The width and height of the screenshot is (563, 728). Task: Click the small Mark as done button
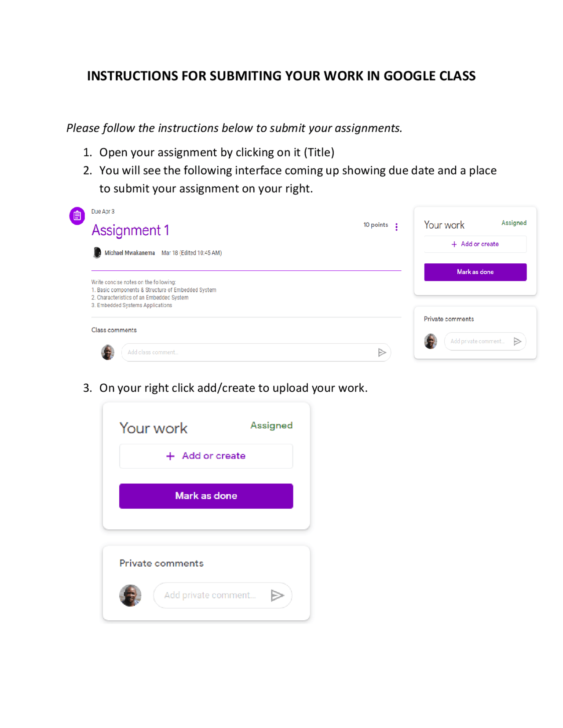tap(475, 272)
